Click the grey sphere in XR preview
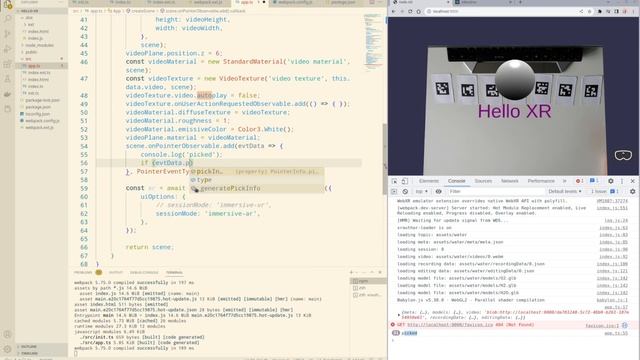 click(x=514, y=80)
